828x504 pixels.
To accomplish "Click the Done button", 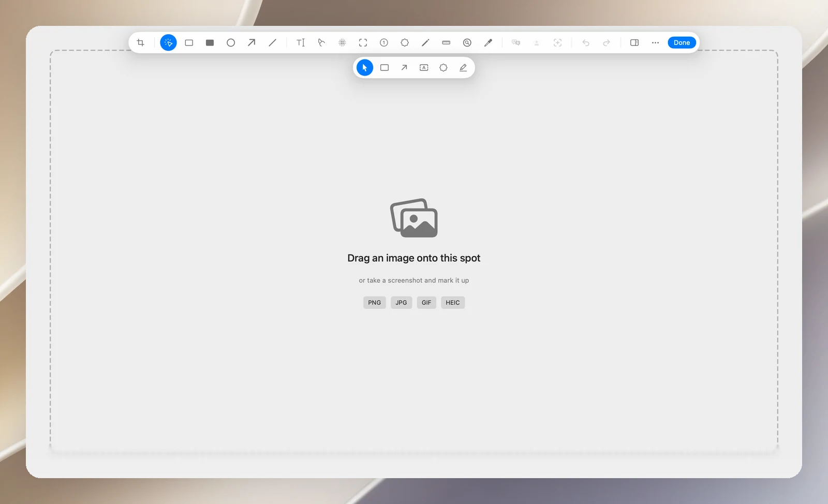I will [x=682, y=42].
